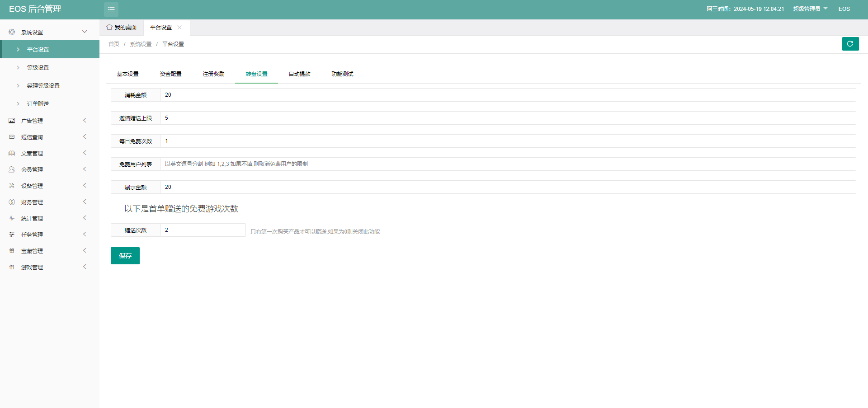The width and height of the screenshot is (868, 408).
Task: Go to 首页 via breadcrumb link
Action: click(x=114, y=44)
